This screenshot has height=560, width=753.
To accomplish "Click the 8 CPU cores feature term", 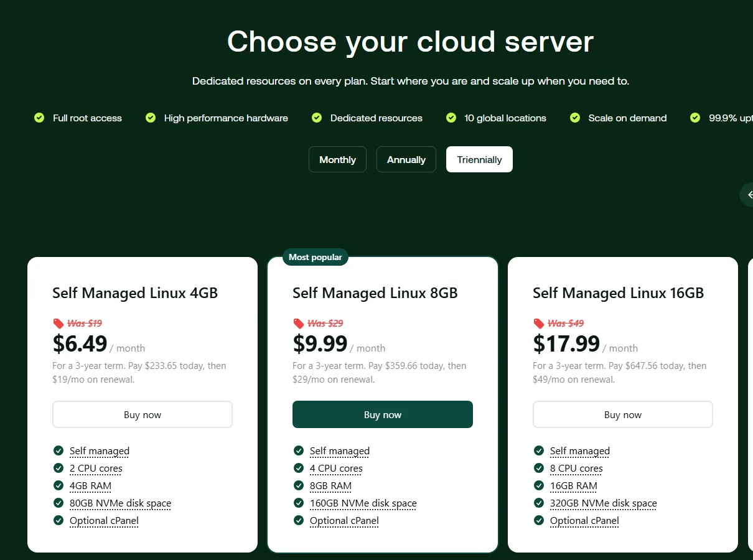I will tap(576, 469).
